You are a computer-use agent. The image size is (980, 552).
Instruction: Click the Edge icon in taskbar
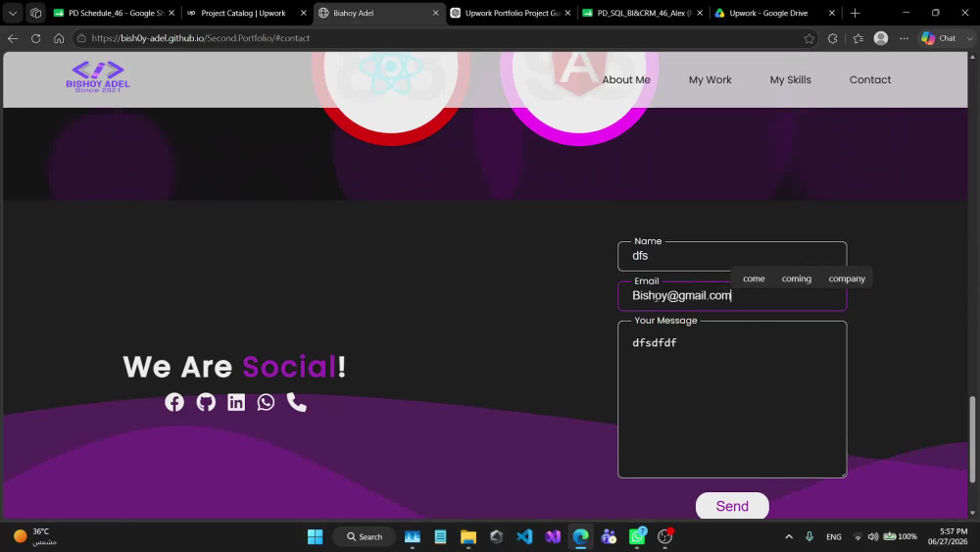580,536
